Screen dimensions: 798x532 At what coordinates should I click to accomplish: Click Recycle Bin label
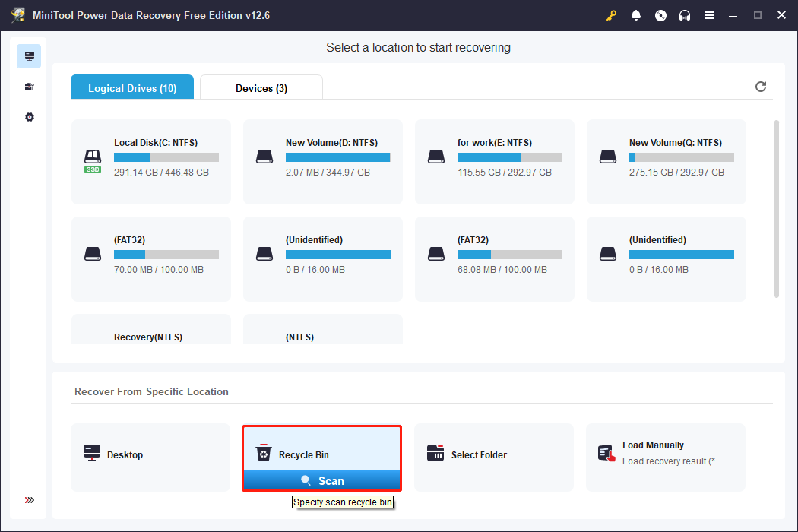point(304,455)
